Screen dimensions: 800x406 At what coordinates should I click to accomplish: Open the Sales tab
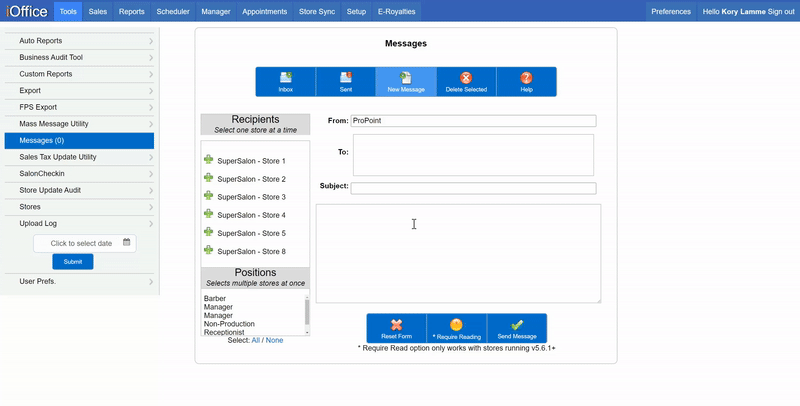(x=97, y=12)
